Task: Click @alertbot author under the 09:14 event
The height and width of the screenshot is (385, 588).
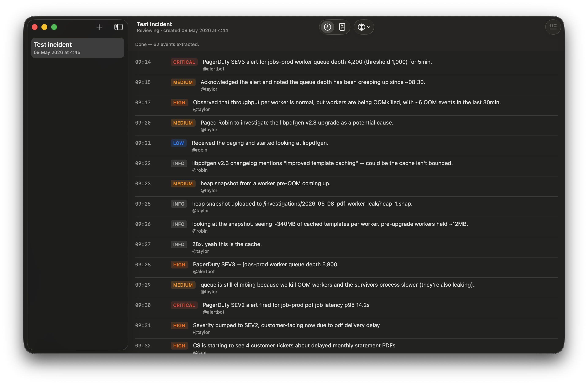Action: pos(214,69)
